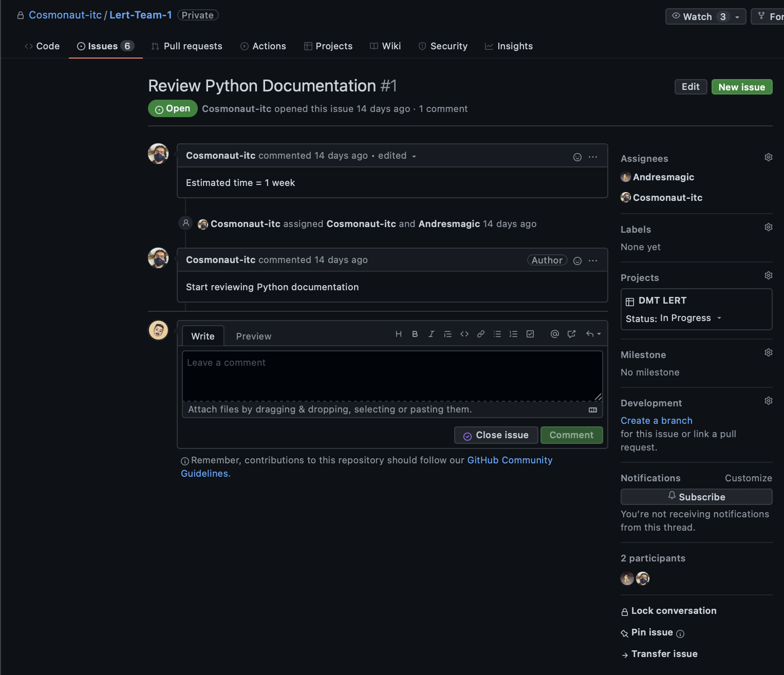
Task: Insert a numbered list
Action: pyautogui.click(x=513, y=334)
